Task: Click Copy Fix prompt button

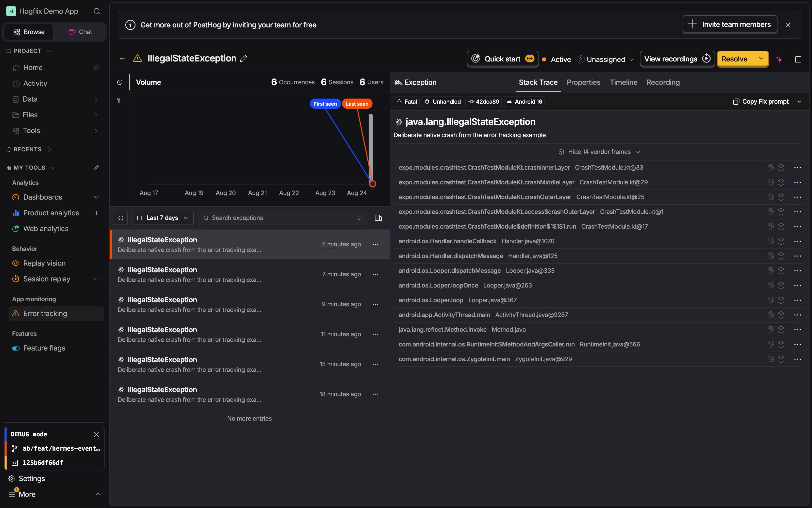Action: point(761,101)
